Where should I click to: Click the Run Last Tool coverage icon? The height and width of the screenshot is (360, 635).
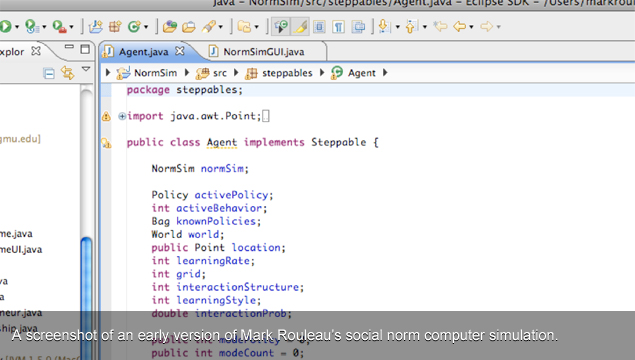coord(32,27)
